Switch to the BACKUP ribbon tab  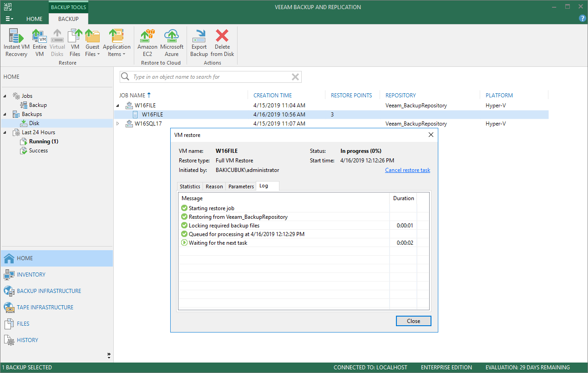pyautogui.click(x=68, y=19)
